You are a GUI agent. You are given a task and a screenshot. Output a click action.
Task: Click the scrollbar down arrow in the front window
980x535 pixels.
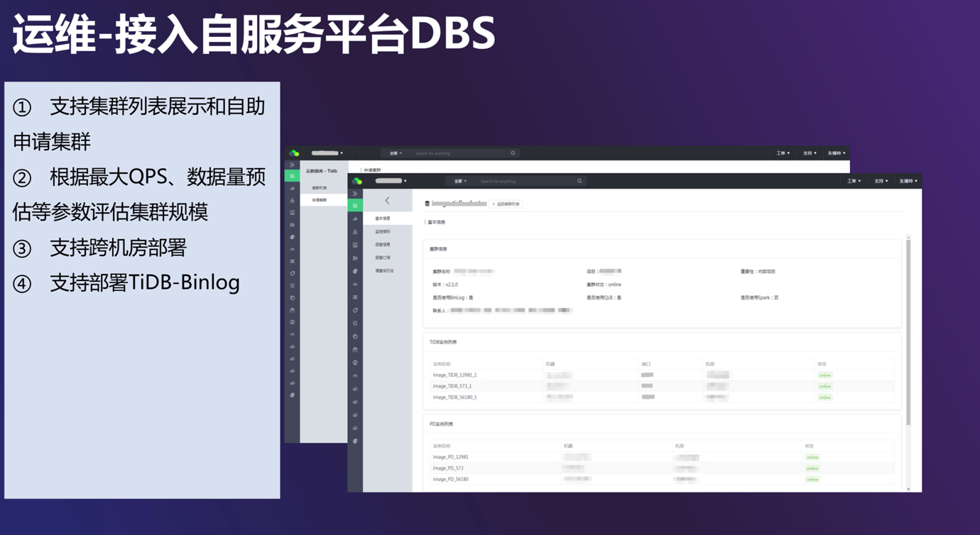(x=908, y=489)
